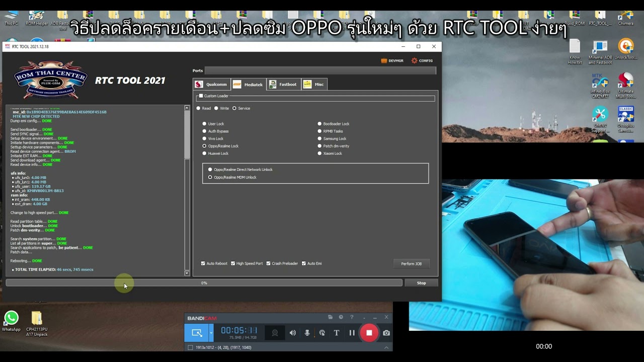Open WhatsApp desktop shortcut
The height and width of the screenshot is (362, 644).
click(x=11, y=321)
